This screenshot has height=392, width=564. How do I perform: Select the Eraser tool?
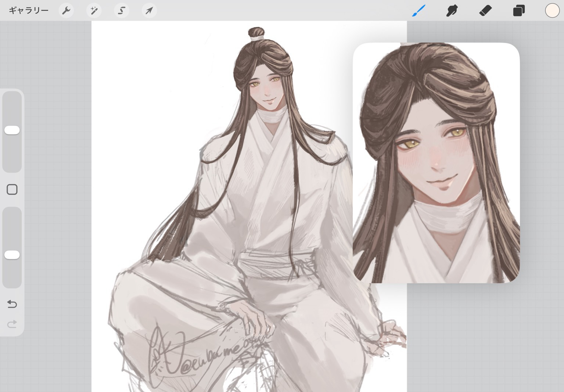point(485,11)
